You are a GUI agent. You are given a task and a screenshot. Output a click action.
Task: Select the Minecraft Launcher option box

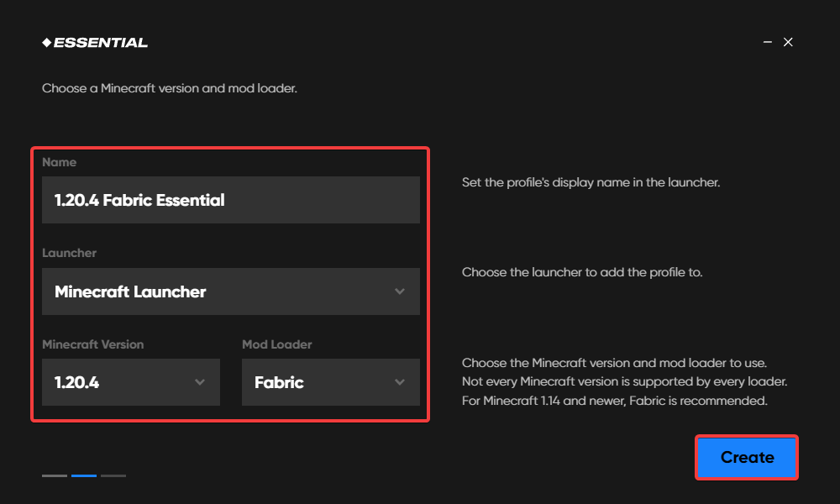pyautogui.click(x=231, y=291)
